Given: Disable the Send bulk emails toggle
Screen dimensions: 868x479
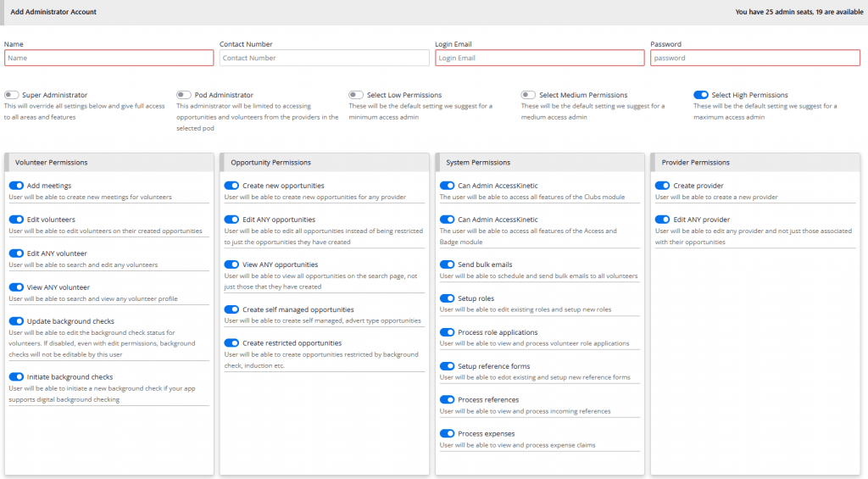Looking at the screenshot, I should click(447, 265).
